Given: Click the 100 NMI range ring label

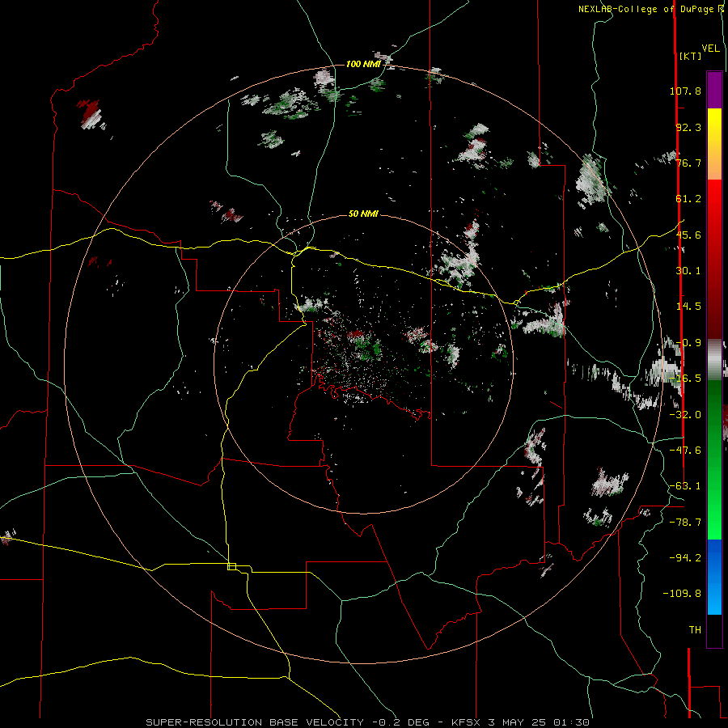Looking at the screenshot, I should [x=363, y=64].
